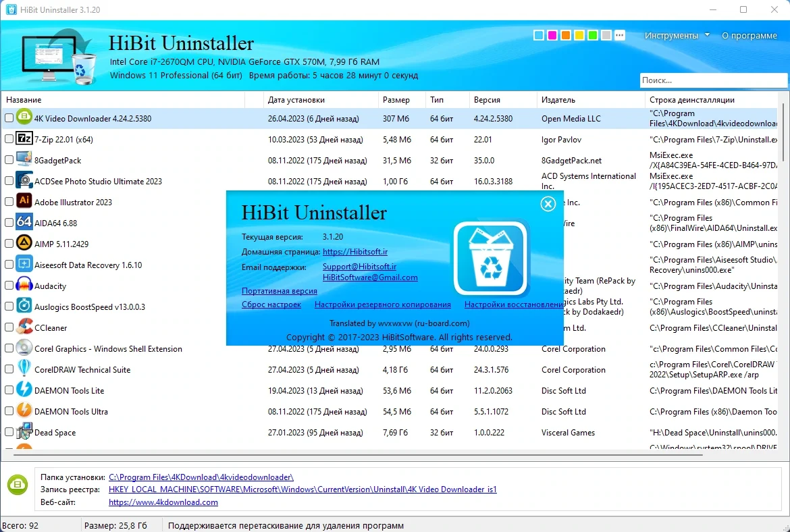The height and width of the screenshot is (532, 790).
Task: Click the 8GadgetPack icon in the list
Action: tap(24, 159)
